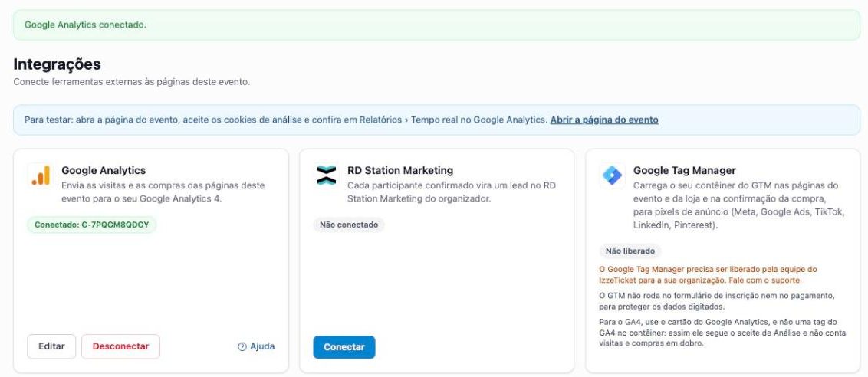Click the orange GTM release warning text
Viewport: 868px width, 377px height.
pyautogui.click(x=708, y=274)
